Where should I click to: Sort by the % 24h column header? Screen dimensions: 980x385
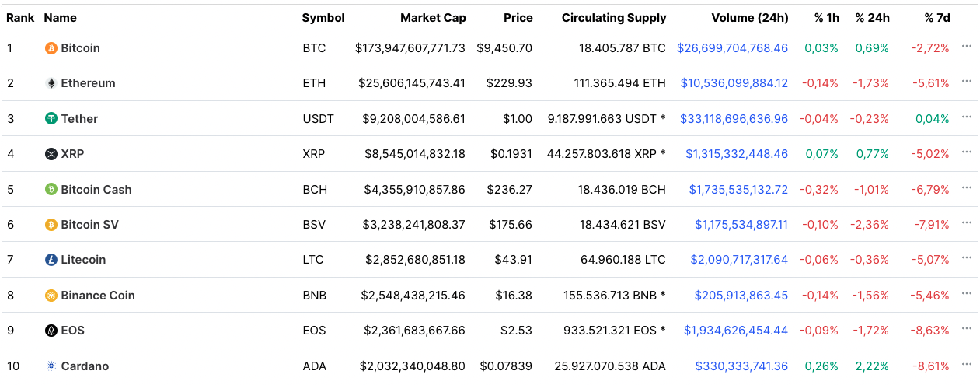coord(872,18)
